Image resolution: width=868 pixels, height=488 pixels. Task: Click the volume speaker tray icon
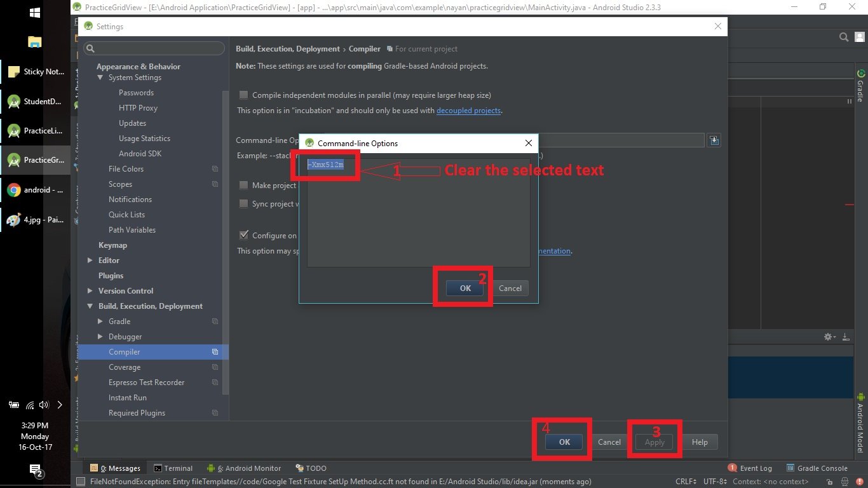point(44,405)
